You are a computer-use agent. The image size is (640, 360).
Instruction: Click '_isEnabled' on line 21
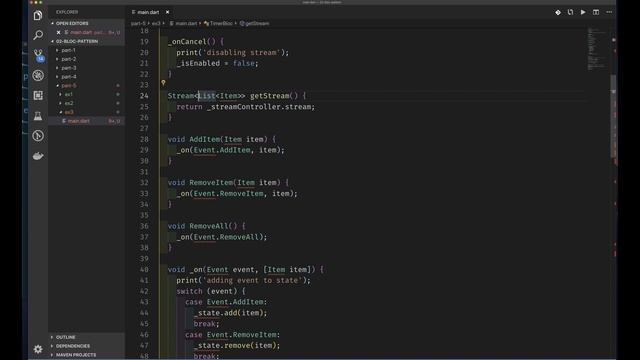coord(198,64)
